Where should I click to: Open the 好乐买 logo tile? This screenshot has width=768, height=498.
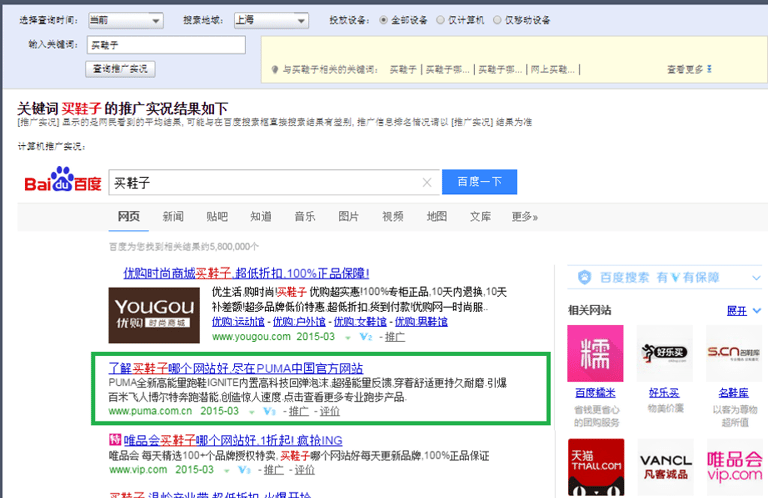tap(664, 354)
